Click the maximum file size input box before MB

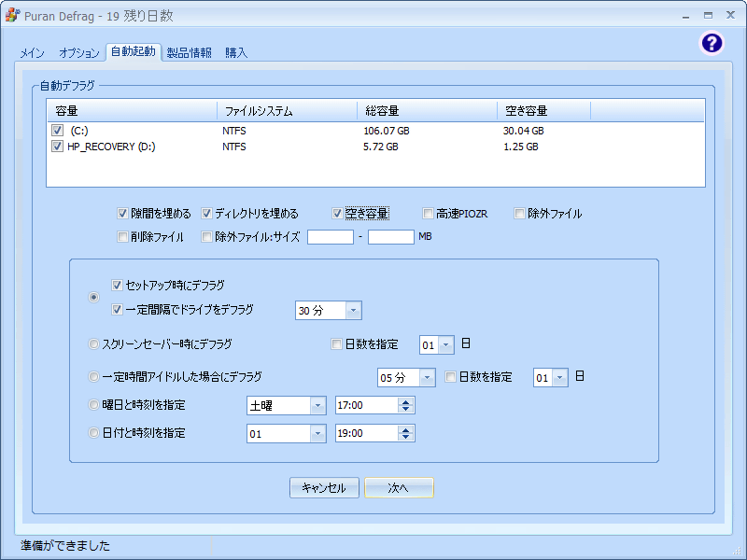[391, 237]
